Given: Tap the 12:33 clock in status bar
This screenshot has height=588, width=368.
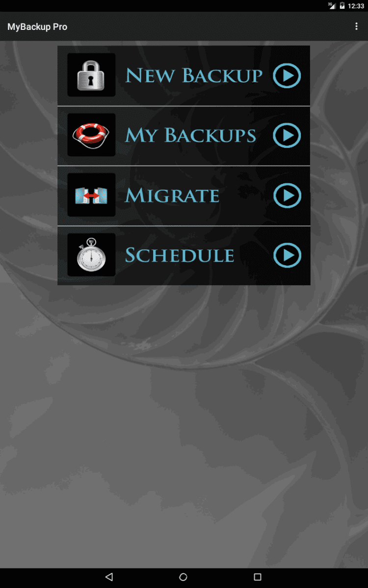Looking at the screenshot, I should [356, 6].
